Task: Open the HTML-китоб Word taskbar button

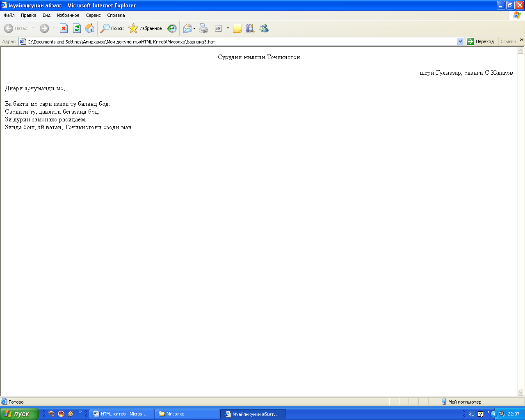Action: click(122, 414)
